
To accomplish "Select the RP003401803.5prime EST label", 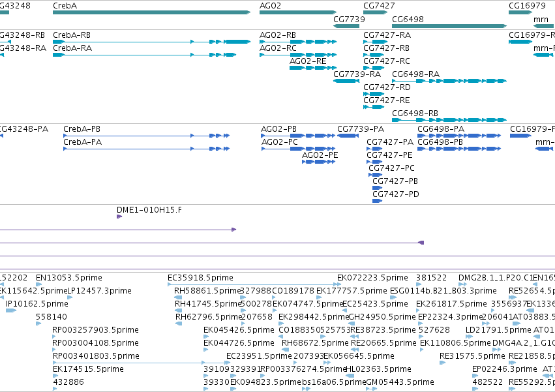I will (96, 356).
